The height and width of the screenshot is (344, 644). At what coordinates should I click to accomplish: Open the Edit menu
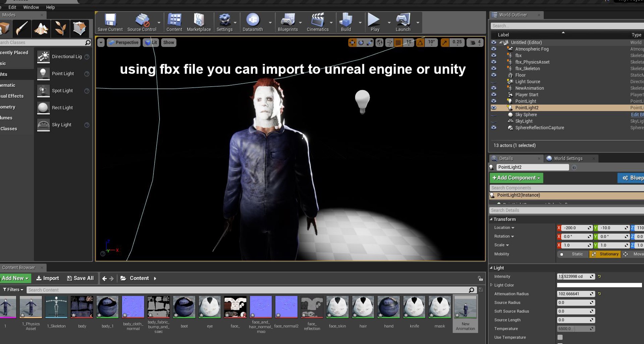(x=12, y=7)
